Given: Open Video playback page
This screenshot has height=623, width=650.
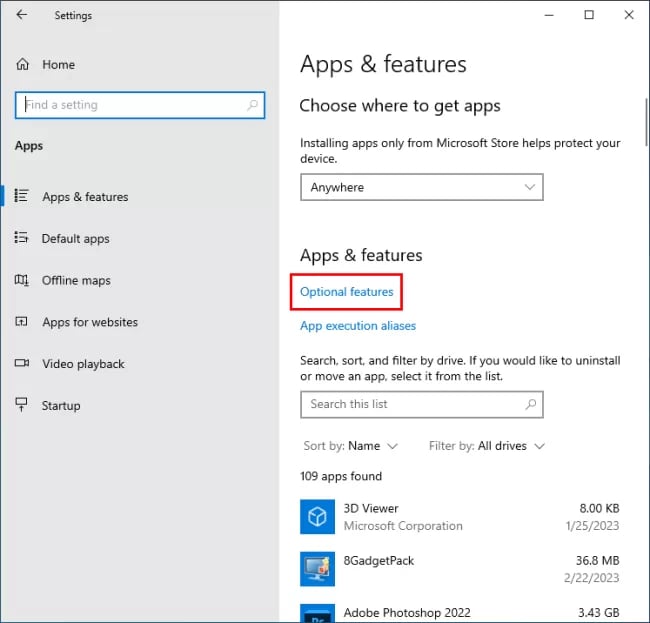Looking at the screenshot, I should click(83, 364).
